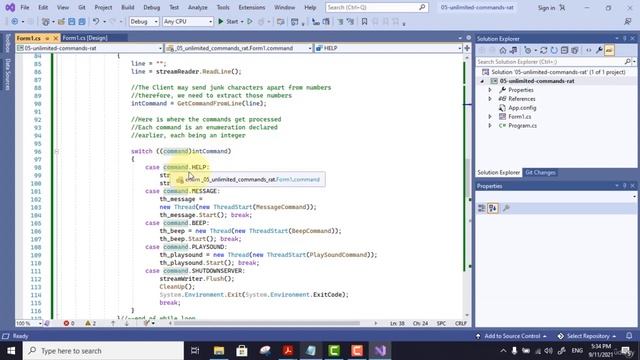Open the Debug configuration dropdown
The height and width of the screenshot is (360, 640).
point(144,22)
